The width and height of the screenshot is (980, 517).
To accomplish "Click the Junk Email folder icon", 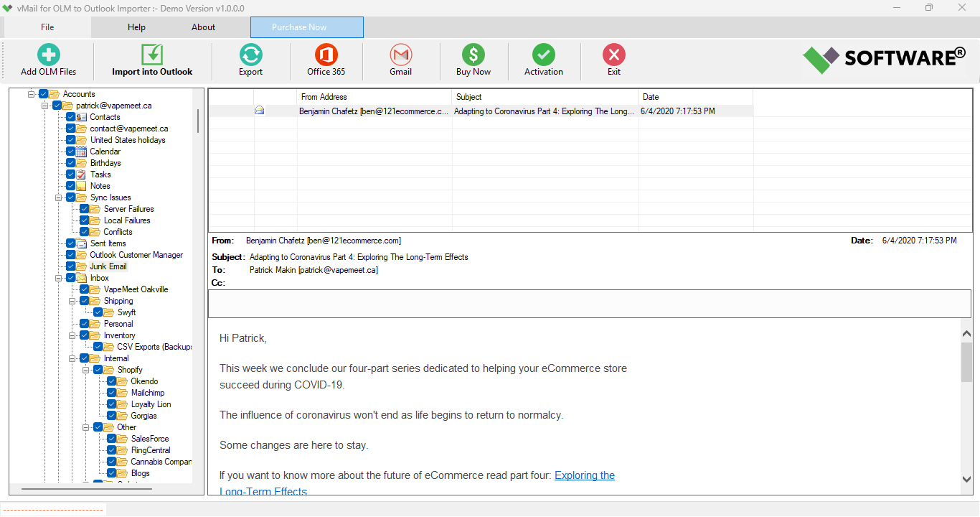I will point(82,266).
